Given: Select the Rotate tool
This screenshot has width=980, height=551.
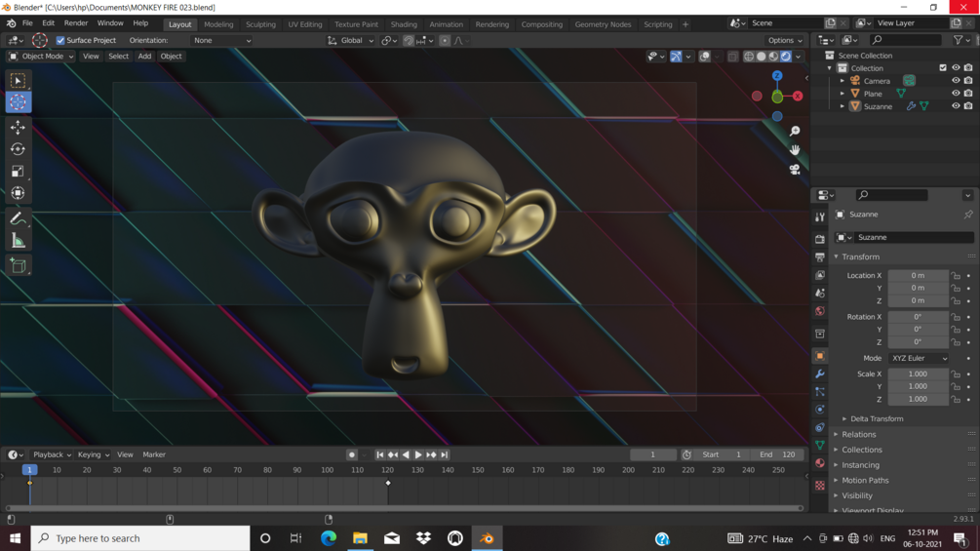Looking at the screenshot, I should click(18, 149).
